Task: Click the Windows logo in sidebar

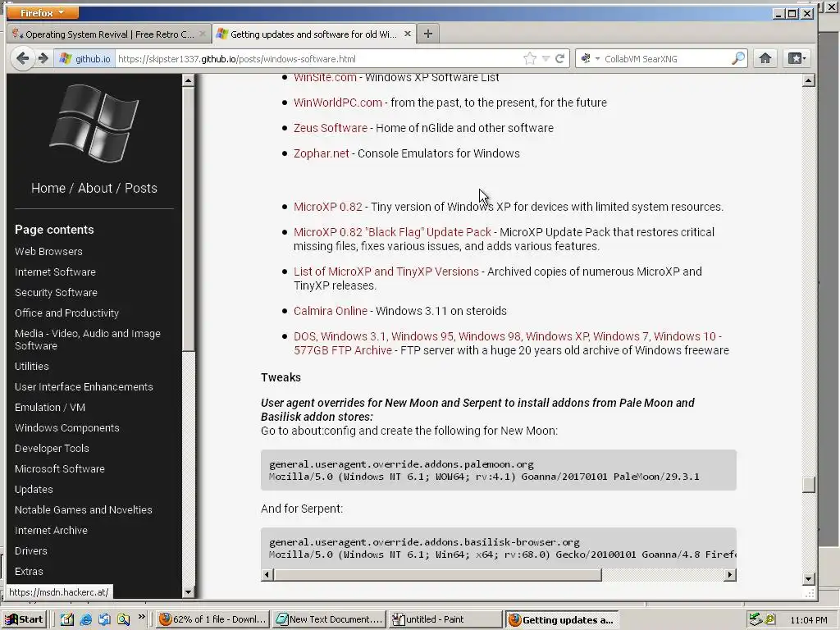Action: click(x=94, y=123)
